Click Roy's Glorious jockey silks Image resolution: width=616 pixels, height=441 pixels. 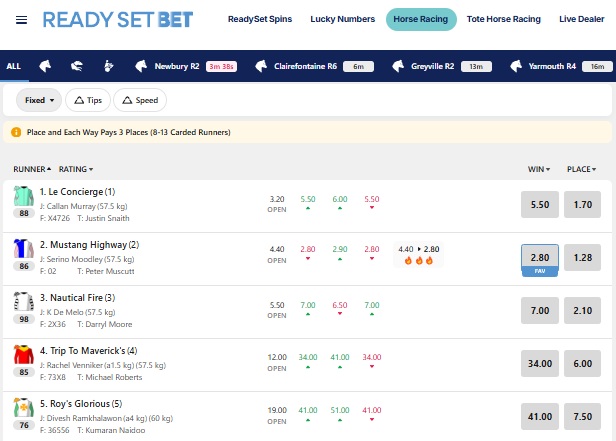point(24,408)
